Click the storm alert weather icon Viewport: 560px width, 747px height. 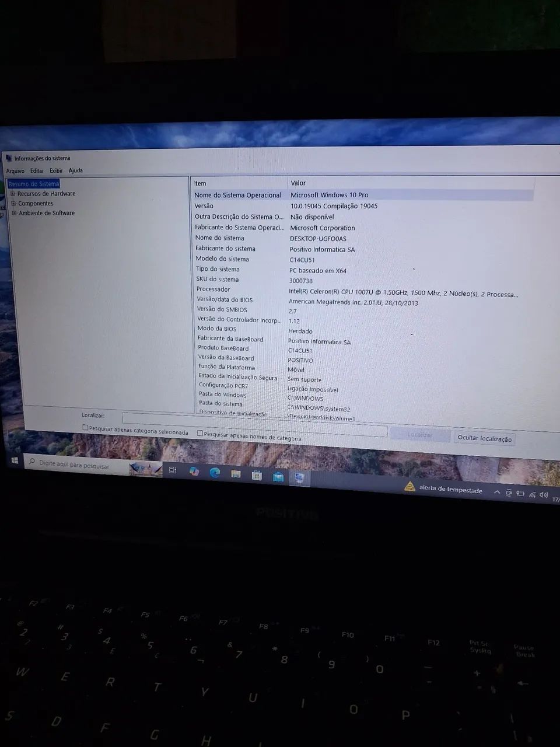pos(410,487)
